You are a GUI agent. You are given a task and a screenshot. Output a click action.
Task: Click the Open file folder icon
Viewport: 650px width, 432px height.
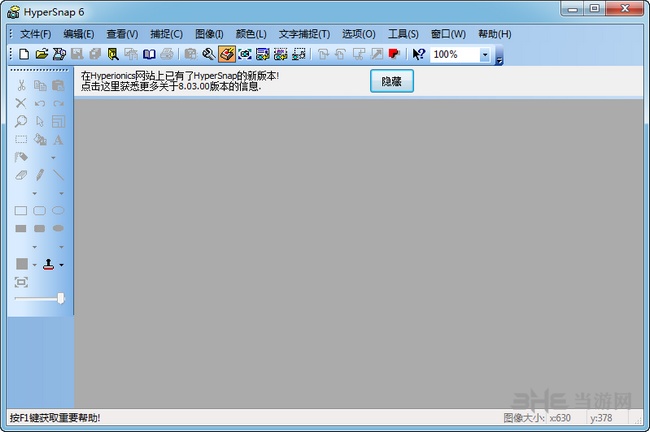click(41, 54)
